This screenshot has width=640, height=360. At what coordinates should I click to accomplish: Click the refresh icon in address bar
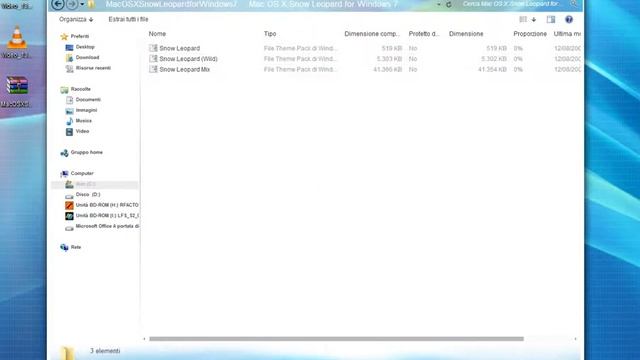click(x=449, y=4)
